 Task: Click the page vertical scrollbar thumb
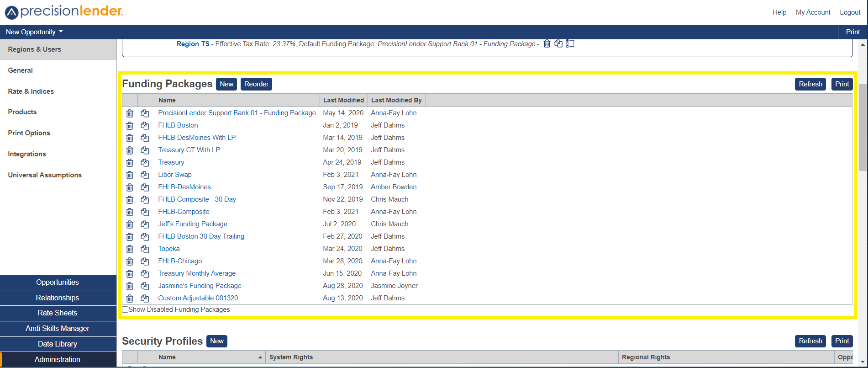click(x=863, y=127)
